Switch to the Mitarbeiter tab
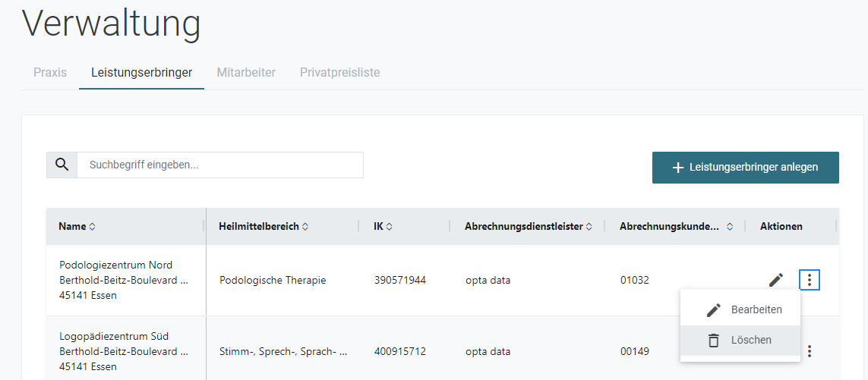Image resolution: width=868 pixels, height=380 pixels. coord(246,73)
